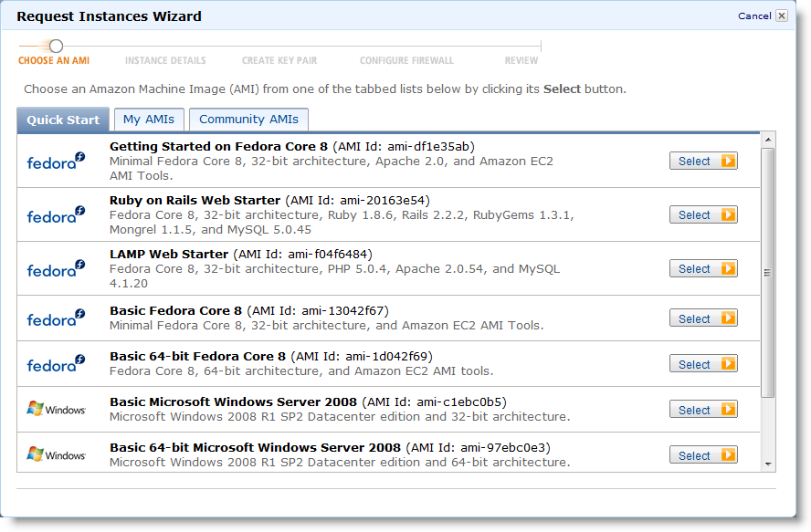Select the Basic Microsoft Windows Server 2008 AMI
Screen dimensions: 811x532
tap(703, 409)
